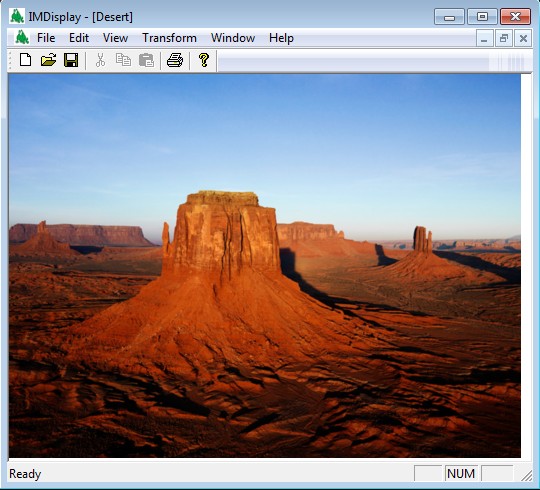Click the Desert image in the viewer
This screenshot has height=490, width=540.
[x=264, y=266]
